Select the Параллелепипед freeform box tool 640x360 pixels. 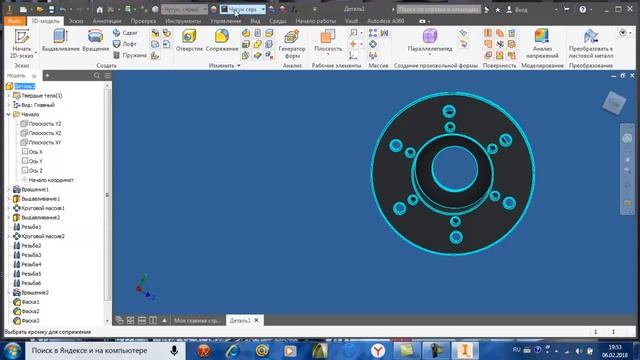[430, 40]
